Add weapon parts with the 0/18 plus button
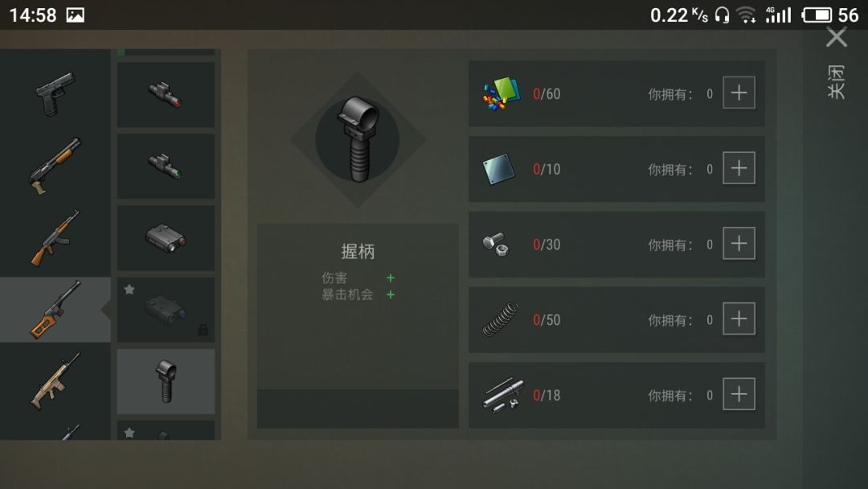The width and height of the screenshot is (868, 489). point(739,394)
